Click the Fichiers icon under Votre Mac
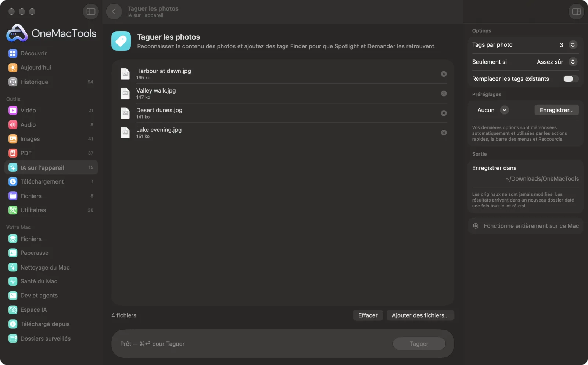Screen dimensions: 588x365 tap(13, 239)
